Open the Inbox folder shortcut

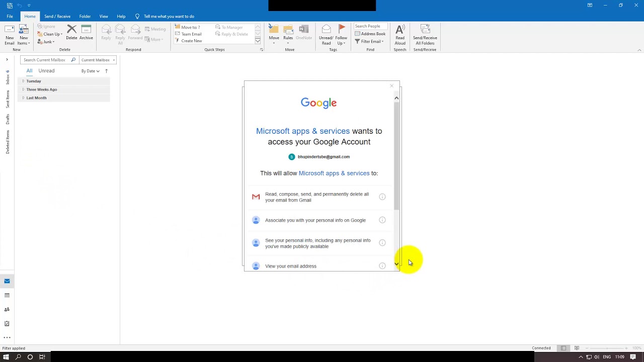coord(8,77)
